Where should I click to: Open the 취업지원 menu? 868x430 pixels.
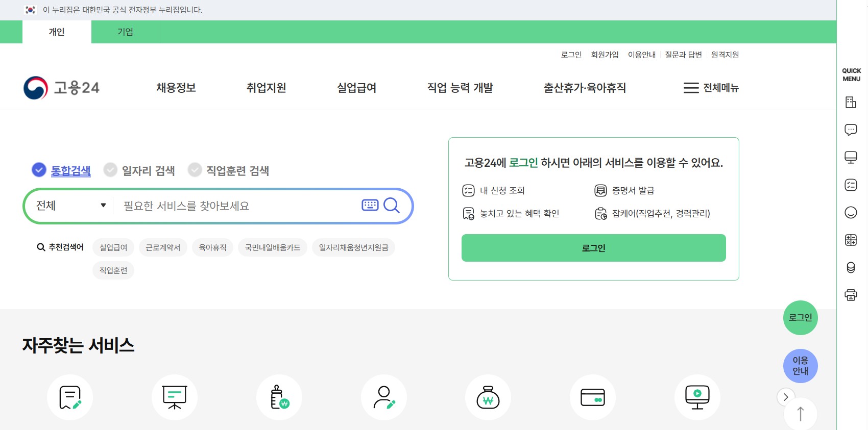pyautogui.click(x=267, y=88)
